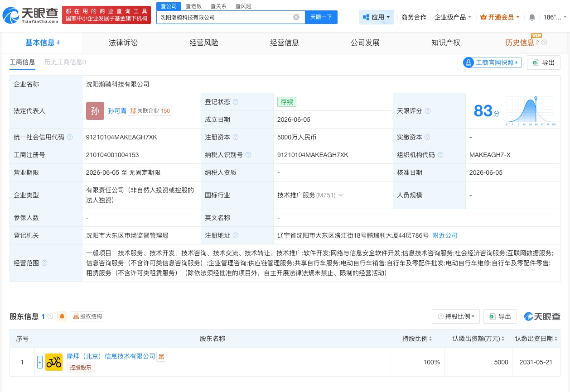Click the TianYanCha logo in the header

pyautogui.click(x=30, y=15)
